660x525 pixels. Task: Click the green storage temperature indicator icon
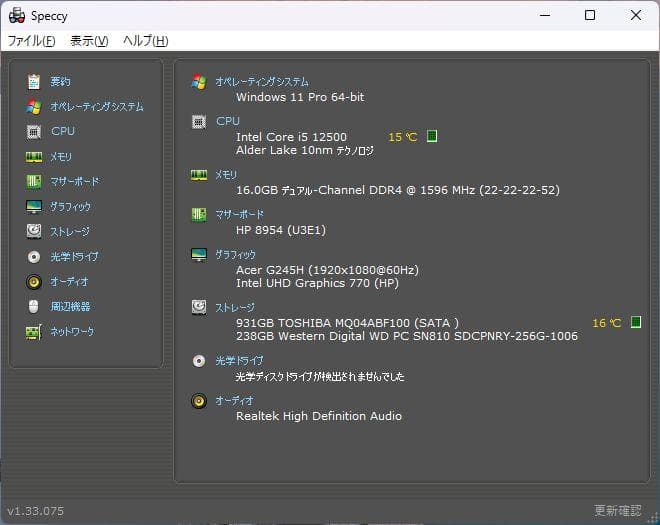636,322
